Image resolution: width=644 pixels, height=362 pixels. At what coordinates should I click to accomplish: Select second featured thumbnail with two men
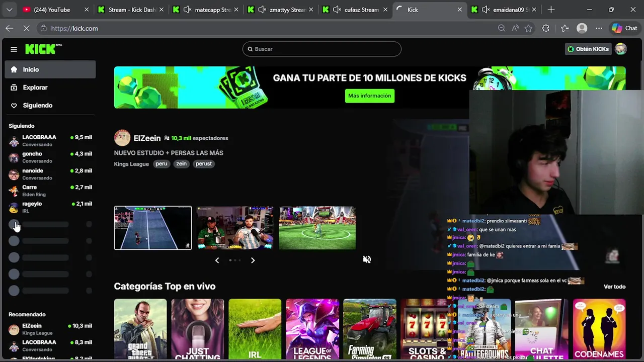coord(235,228)
